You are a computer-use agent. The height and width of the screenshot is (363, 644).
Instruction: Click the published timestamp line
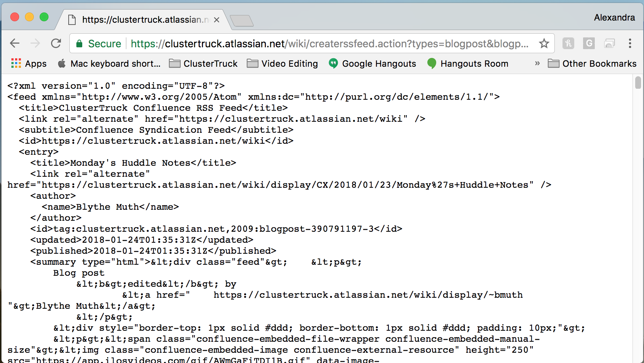(153, 251)
